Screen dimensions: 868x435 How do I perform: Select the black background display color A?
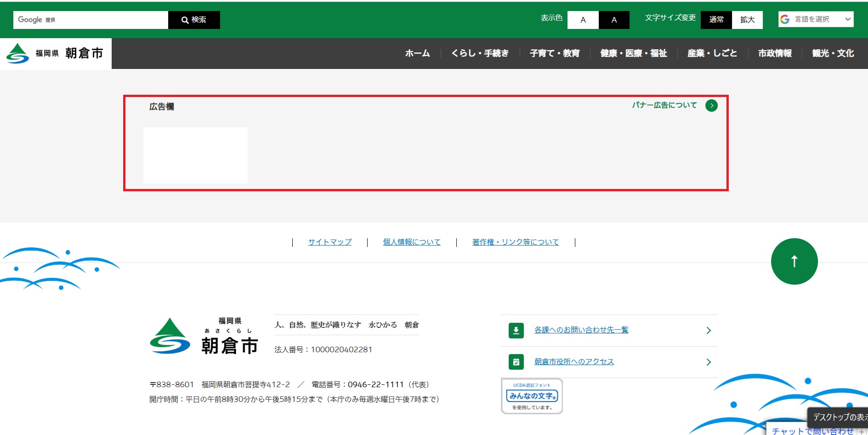click(x=614, y=20)
